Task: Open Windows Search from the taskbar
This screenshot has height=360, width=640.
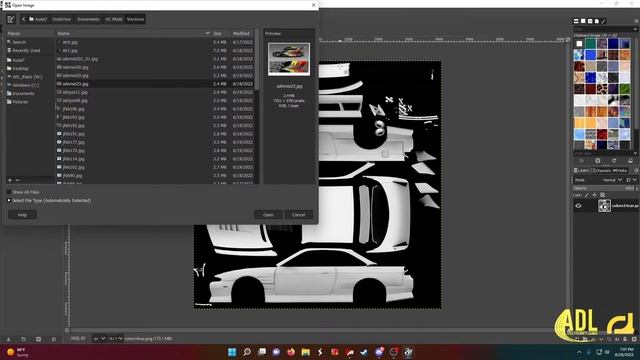Action: [x=247, y=352]
